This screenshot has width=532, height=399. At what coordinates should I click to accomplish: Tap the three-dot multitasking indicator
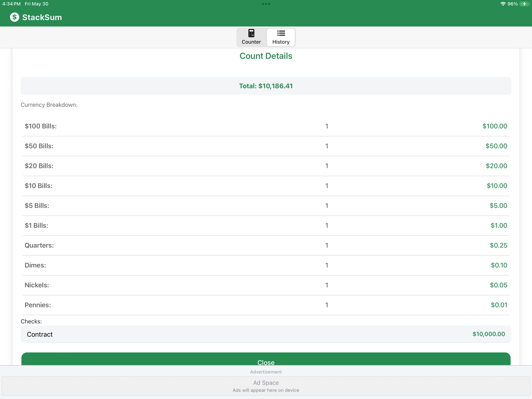[266, 4]
